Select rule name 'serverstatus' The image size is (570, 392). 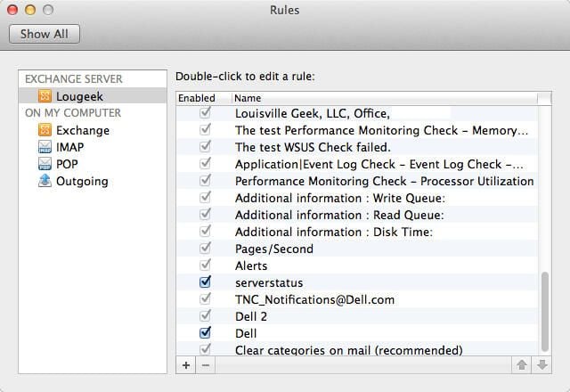coord(269,283)
